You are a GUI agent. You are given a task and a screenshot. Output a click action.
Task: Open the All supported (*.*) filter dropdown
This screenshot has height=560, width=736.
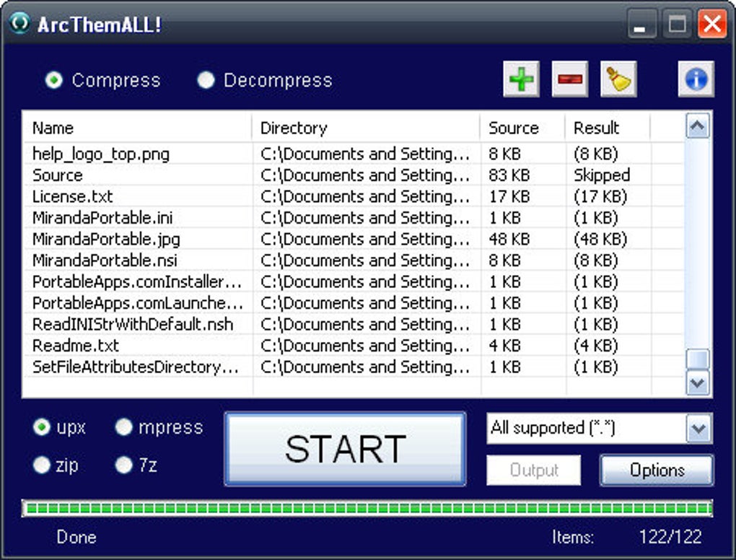(x=699, y=428)
